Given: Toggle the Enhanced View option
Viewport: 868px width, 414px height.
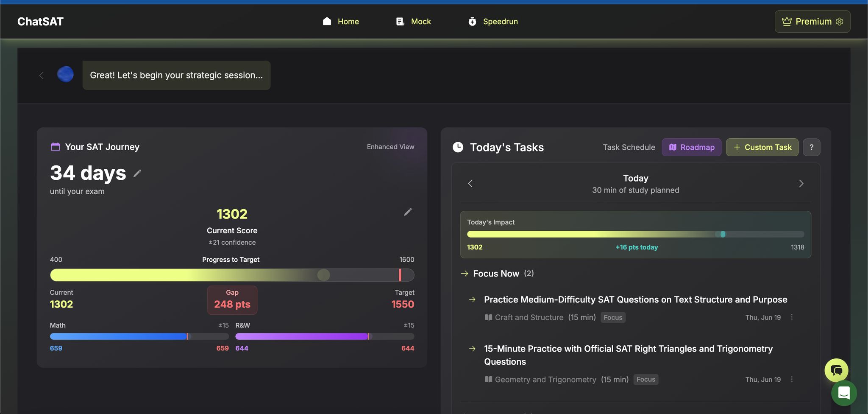Looking at the screenshot, I should (x=390, y=147).
